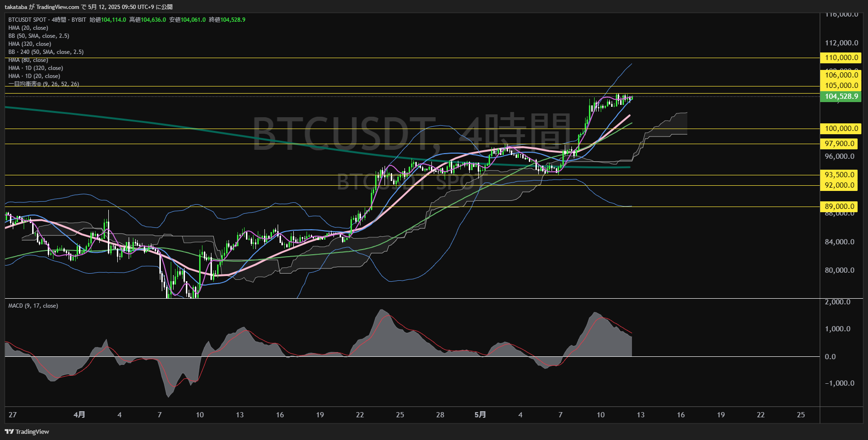Select the HMA · 1D (320, close) indicator legend
Screen dimensions: 868x440
coord(35,68)
